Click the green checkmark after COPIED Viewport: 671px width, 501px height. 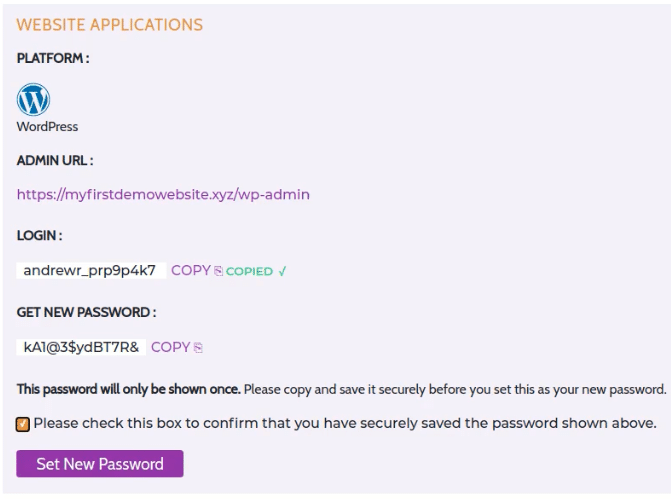pyautogui.click(x=282, y=271)
